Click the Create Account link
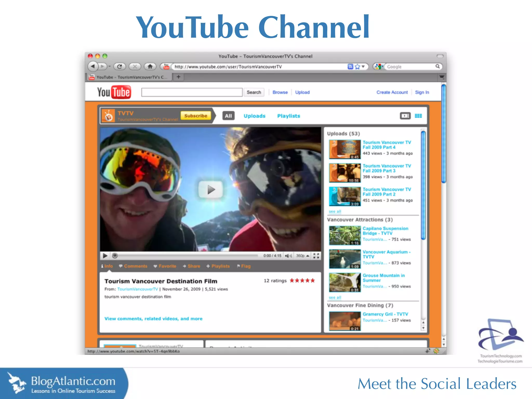Image resolution: width=532 pixels, height=399 pixels. pyautogui.click(x=392, y=92)
